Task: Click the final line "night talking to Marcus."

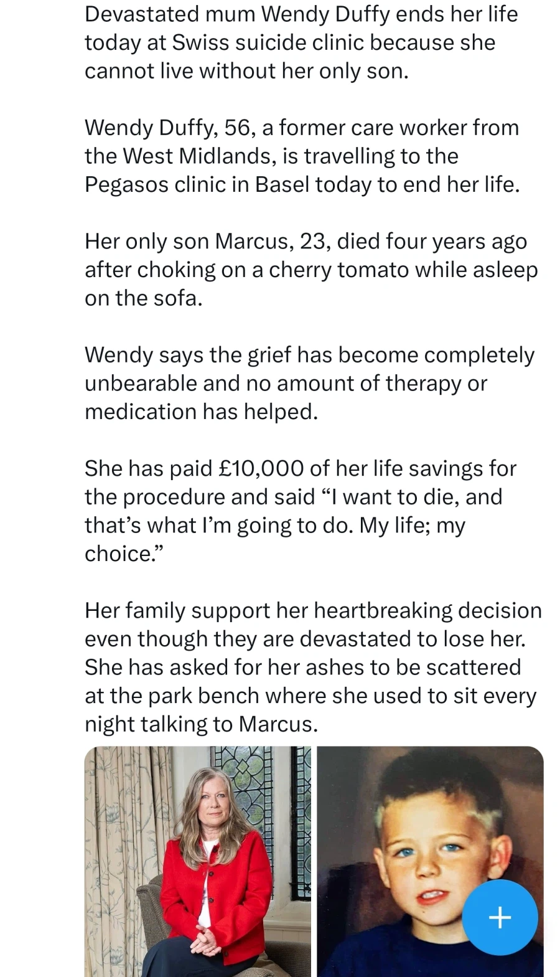Action: pyautogui.click(x=201, y=724)
